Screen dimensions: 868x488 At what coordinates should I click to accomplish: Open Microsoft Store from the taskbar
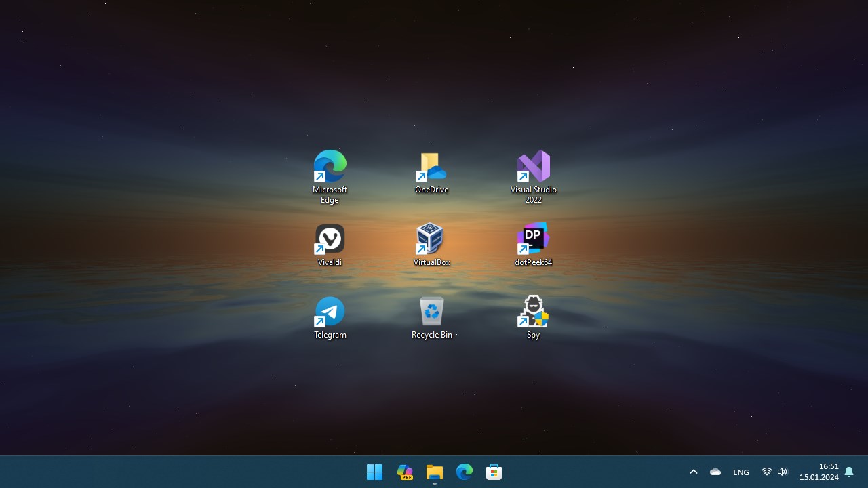point(494,472)
